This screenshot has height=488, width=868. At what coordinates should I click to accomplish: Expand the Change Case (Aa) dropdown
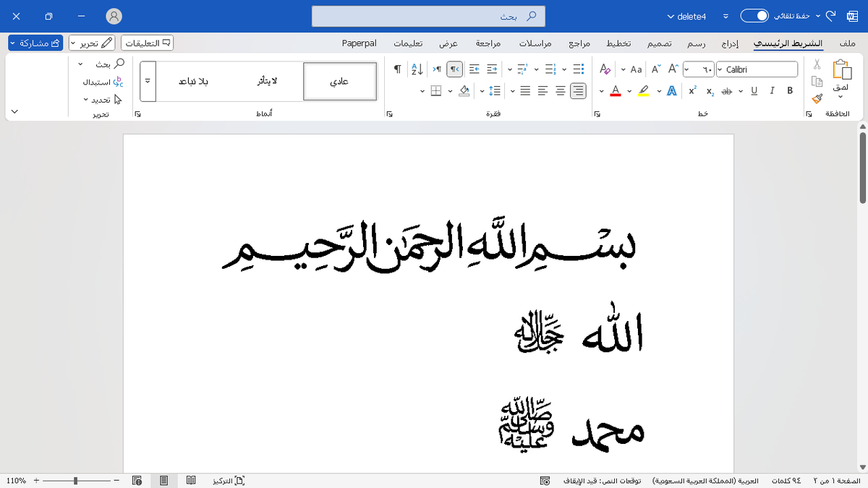[x=624, y=69]
